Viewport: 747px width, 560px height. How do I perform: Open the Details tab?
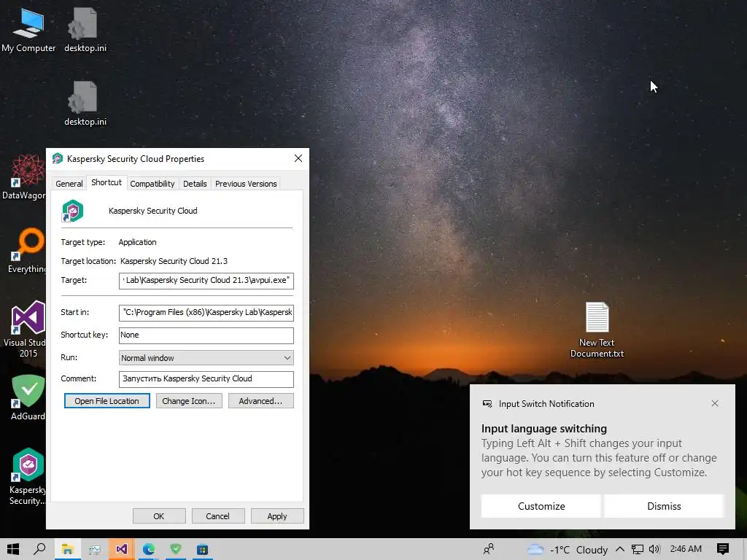(x=195, y=184)
